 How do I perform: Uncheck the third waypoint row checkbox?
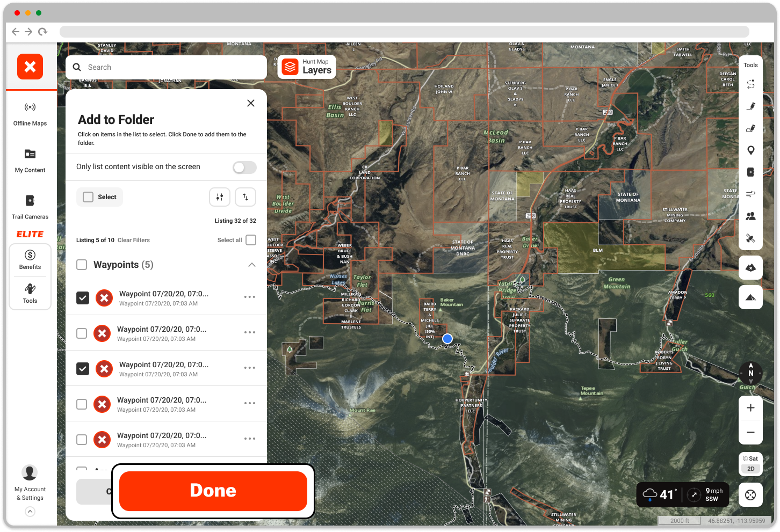83,368
